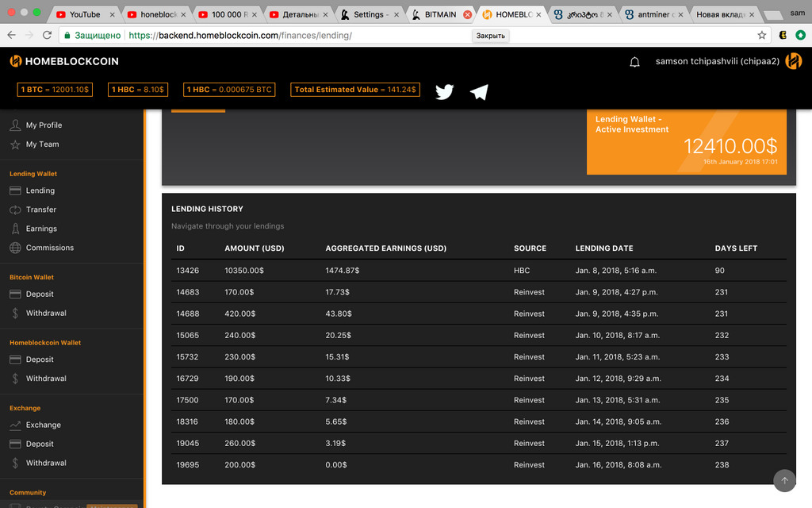
Task: Open Earnings page
Action: click(41, 229)
